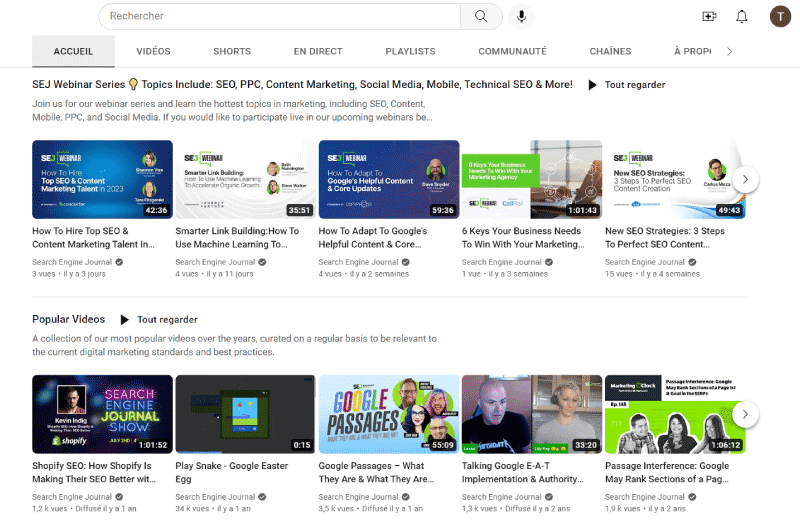Click title Smarter Link Building:How To Use

(237, 238)
